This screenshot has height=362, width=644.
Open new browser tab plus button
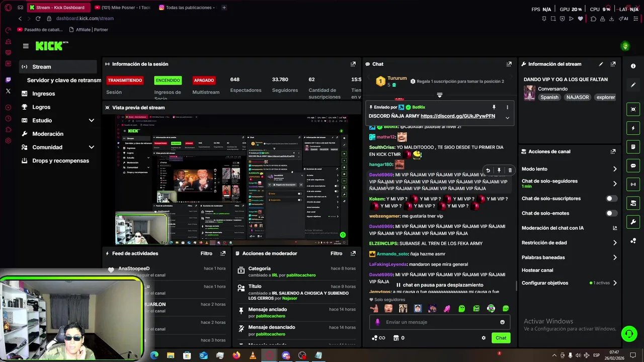tap(224, 8)
